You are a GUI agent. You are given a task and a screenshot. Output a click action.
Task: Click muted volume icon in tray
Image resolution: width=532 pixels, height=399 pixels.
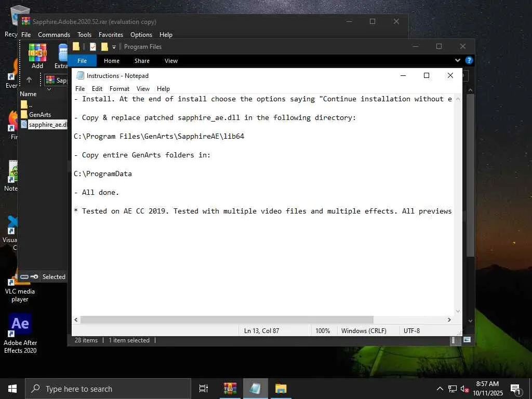coord(464,389)
